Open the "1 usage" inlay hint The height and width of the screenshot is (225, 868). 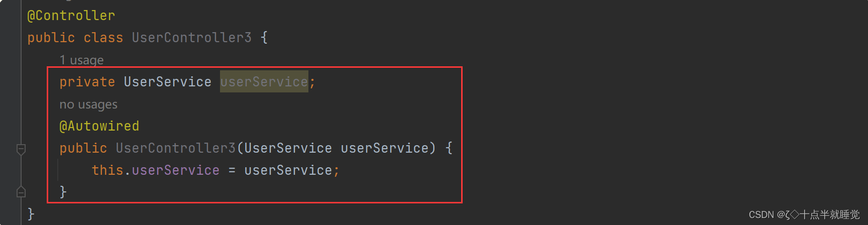(x=81, y=60)
